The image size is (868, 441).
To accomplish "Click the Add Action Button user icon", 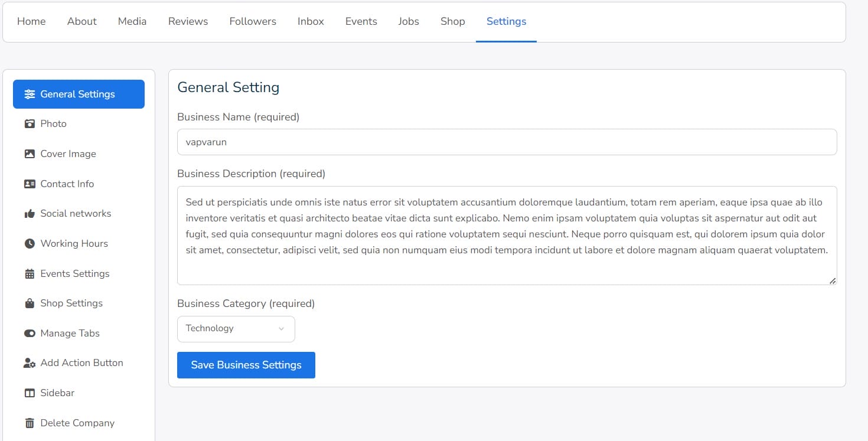I will pos(30,363).
